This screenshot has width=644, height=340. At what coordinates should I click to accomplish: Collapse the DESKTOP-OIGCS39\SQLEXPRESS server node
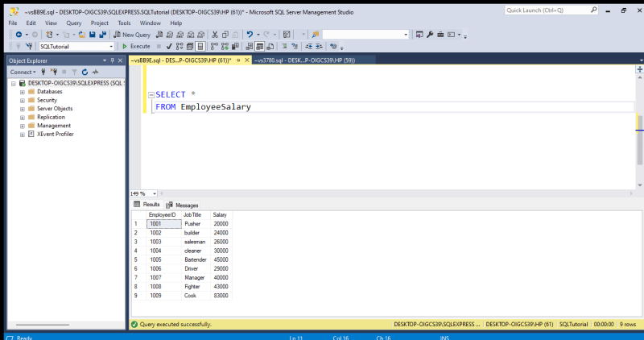tap(14, 84)
